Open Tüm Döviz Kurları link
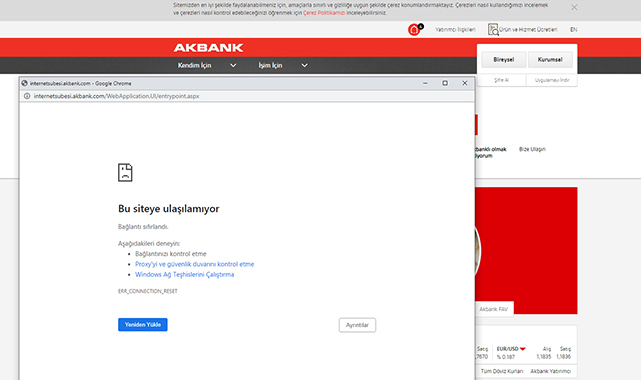Screen dimensions: 641x380 [x=502, y=371]
